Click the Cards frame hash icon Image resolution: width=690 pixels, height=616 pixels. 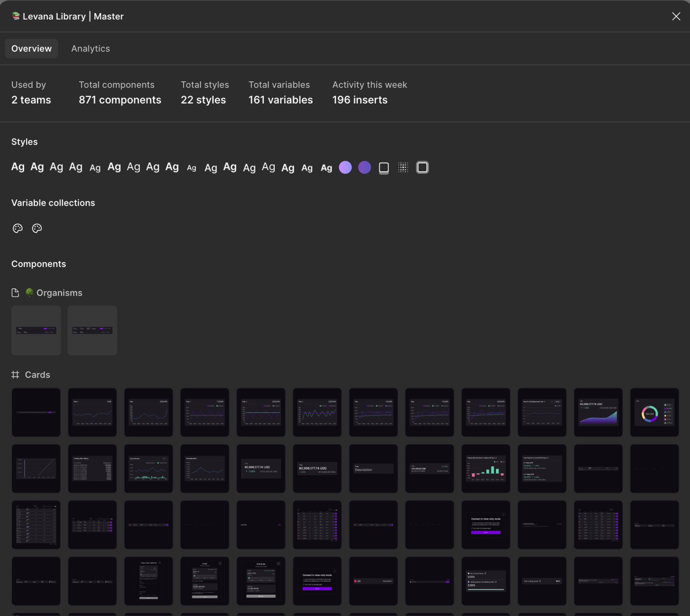[x=15, y=374]
